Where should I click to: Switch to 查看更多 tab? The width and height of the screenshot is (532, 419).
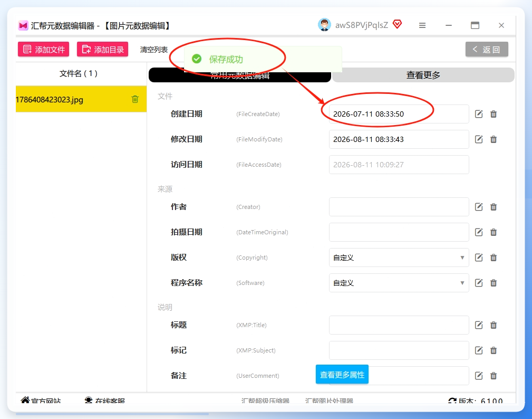(423, 75)
